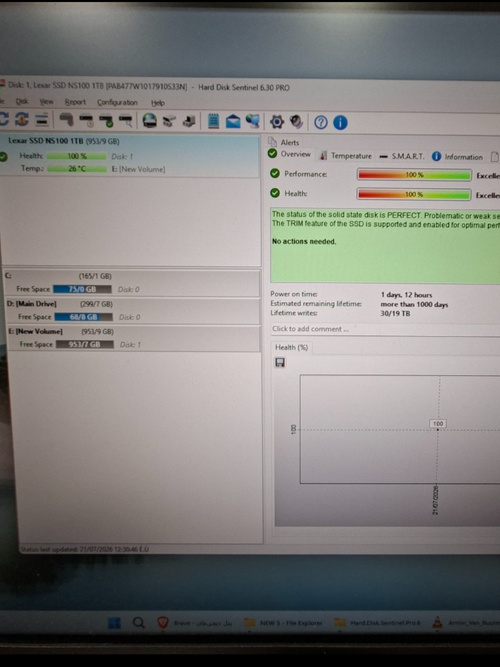Screen dimensions: 500x667
Task: Open the Report menu
Action: point(75,102)
